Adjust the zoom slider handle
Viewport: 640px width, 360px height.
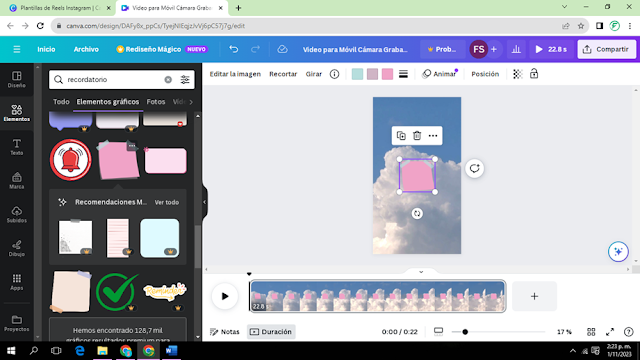[x=465, y=332]
